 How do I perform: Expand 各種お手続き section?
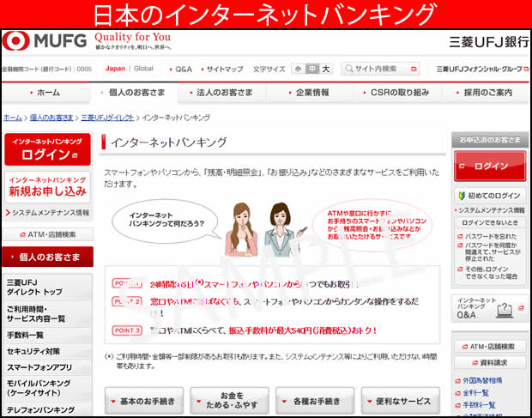coord(315,402)
